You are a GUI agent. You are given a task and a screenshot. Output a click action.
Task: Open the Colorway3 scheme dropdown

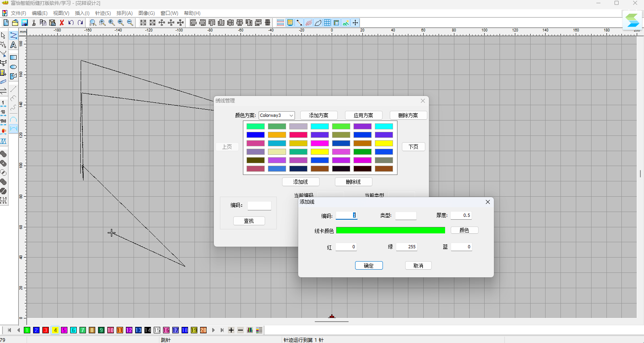point(277,115)
